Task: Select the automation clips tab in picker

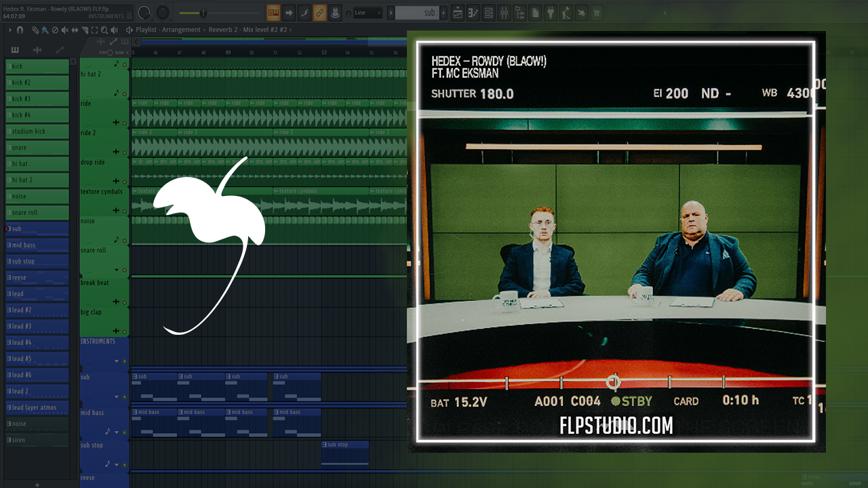Action: [x=60, y=50]
